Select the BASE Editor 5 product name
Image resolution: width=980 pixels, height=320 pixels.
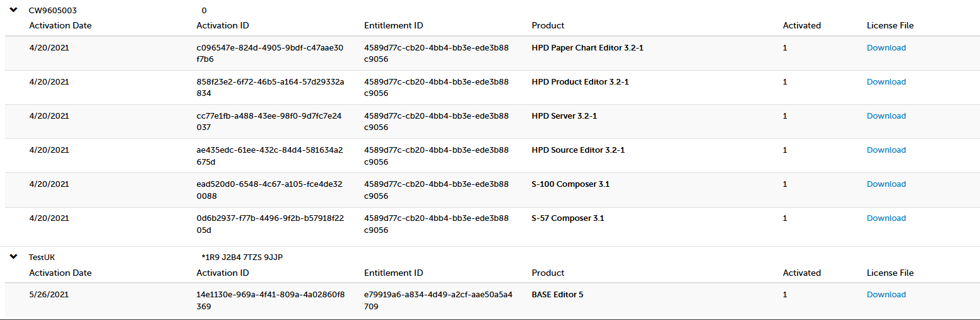[x=558, y=295]
